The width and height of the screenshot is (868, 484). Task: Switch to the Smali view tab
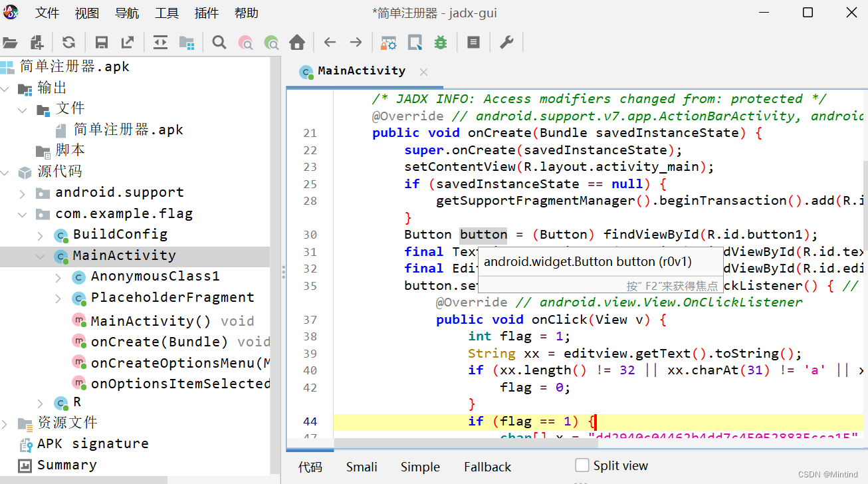362,467
